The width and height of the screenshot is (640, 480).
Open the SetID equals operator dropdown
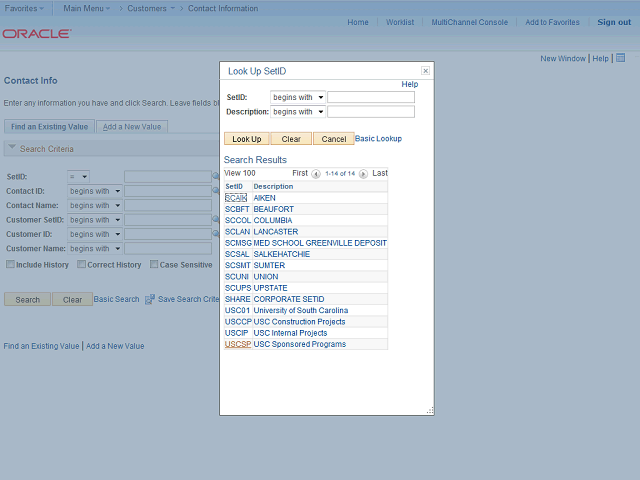[x=78, y=177]
